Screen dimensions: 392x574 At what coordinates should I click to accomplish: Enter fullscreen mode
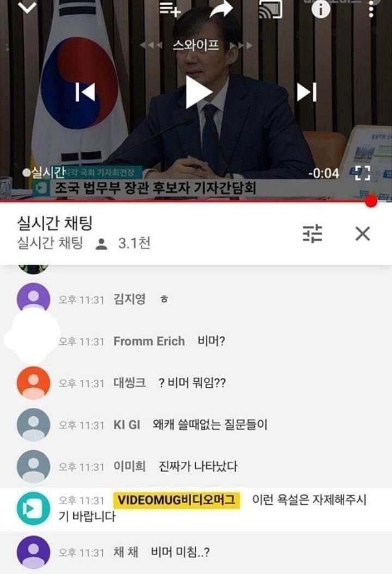click(x=363, y=173)
